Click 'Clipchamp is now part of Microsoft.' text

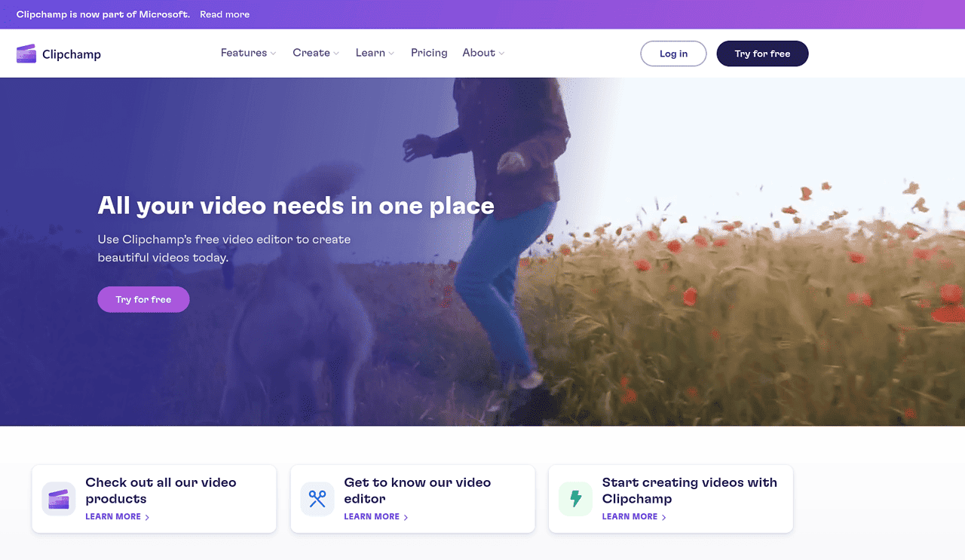point(103,14)
